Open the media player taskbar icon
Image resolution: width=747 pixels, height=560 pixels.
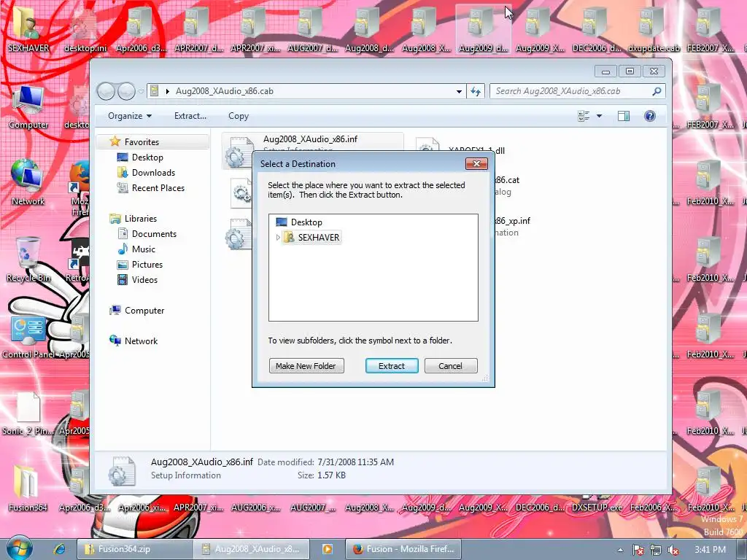click(x=328, y=549)
